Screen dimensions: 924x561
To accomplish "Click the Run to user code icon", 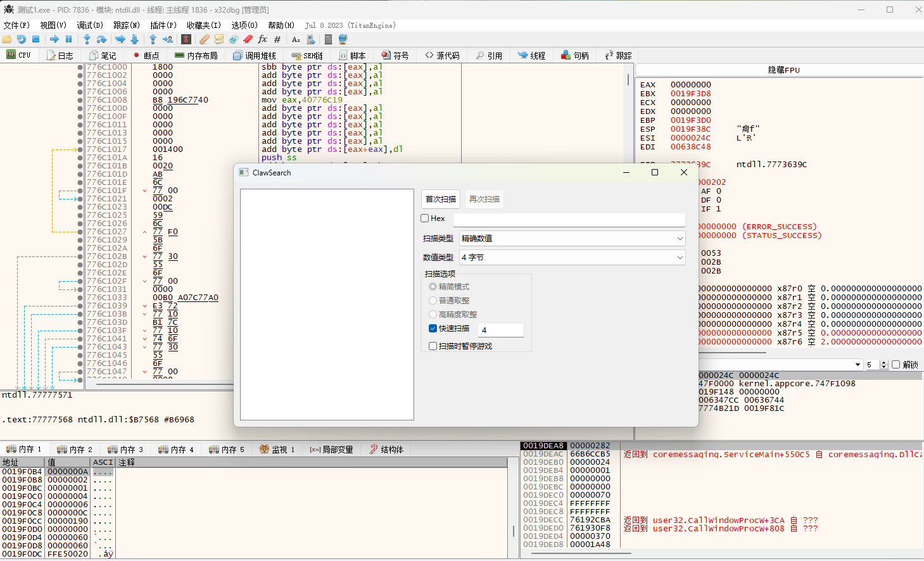I will pyautogui.click(x=168, y=39).
